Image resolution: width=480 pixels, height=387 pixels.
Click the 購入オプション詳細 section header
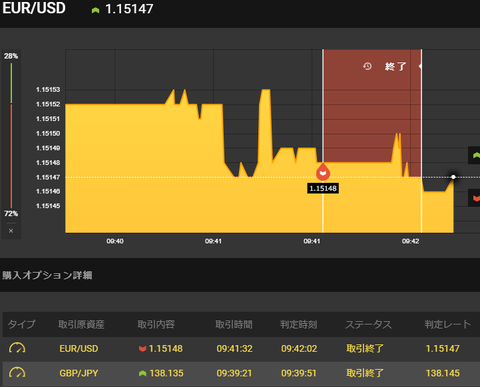[47, 275]
